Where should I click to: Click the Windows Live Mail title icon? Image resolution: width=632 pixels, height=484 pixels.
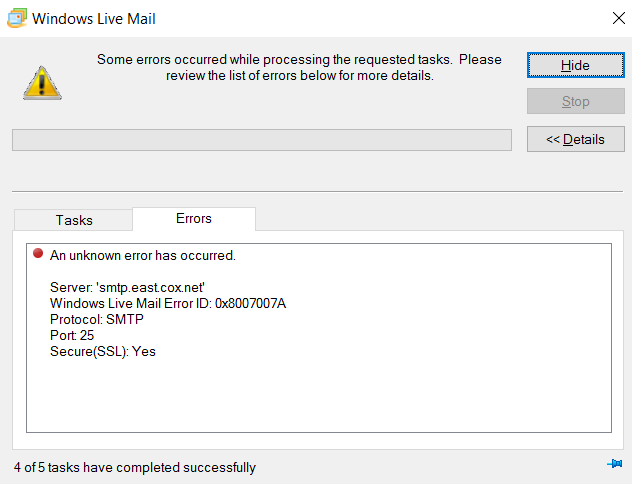[17, 19]
